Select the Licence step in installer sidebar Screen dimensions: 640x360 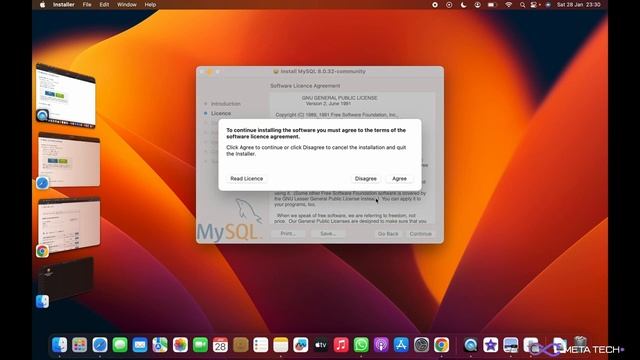pos(221,113)
